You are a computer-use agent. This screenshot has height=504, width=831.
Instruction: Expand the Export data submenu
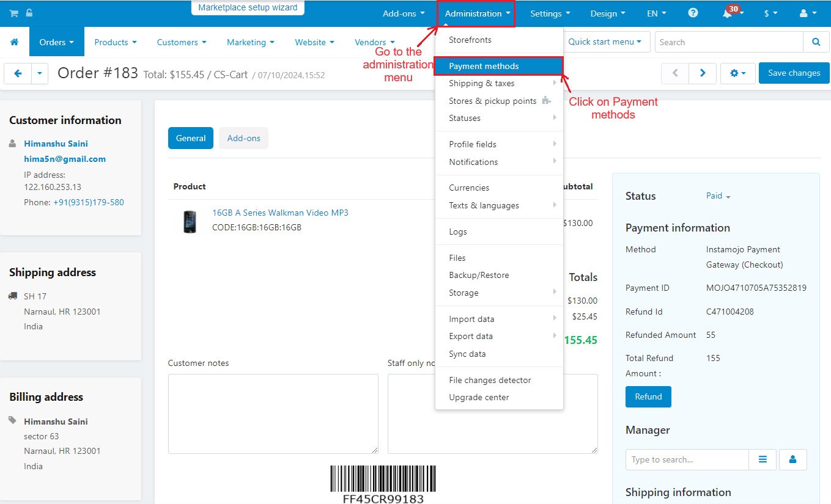pos(499,336)
